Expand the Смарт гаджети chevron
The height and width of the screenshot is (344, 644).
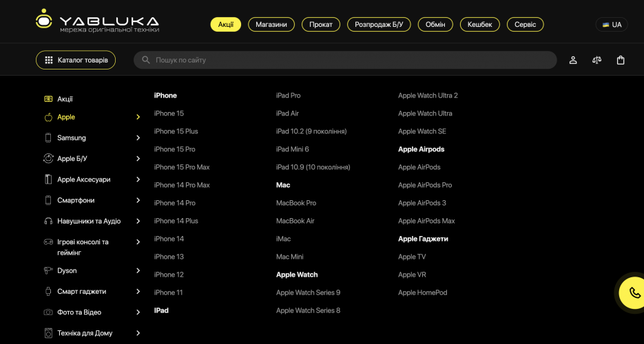(x=138, y=292)
